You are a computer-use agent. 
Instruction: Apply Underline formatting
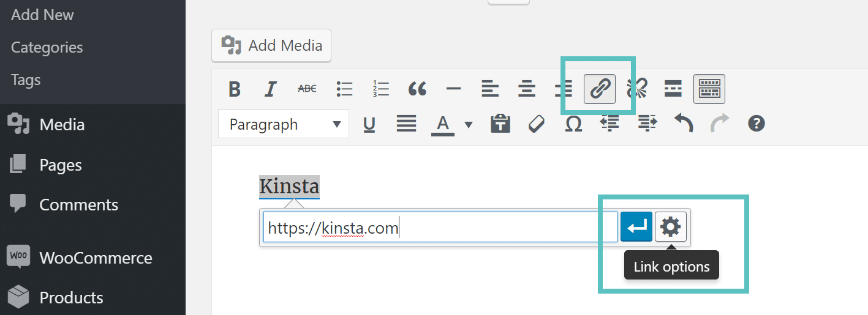(369, 124)
